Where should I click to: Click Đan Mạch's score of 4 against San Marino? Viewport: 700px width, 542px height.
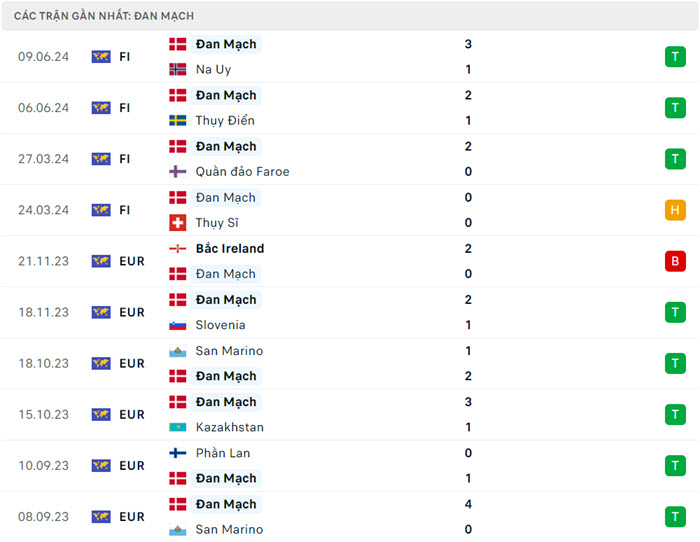tap(468, 504)
